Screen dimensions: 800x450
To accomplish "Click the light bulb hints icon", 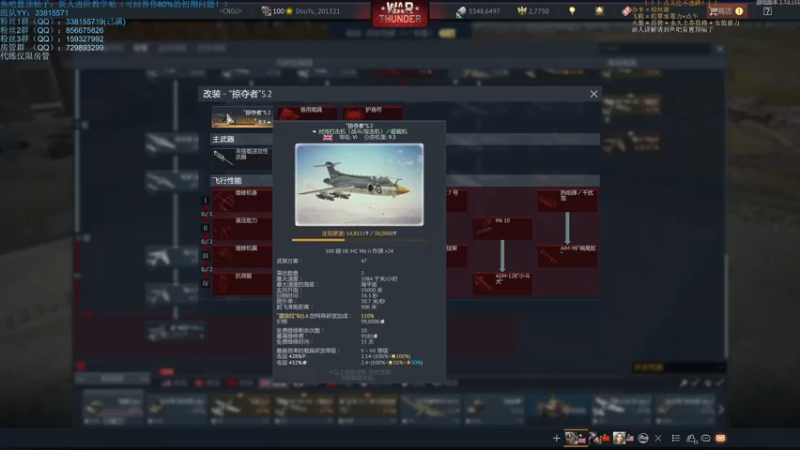I will pyautogui.click(x=572, y=11).
